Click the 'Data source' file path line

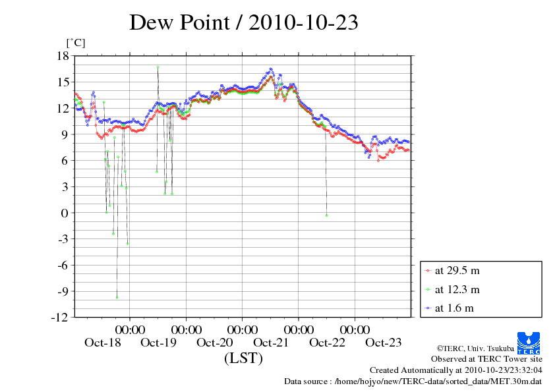tap(413, 381)
